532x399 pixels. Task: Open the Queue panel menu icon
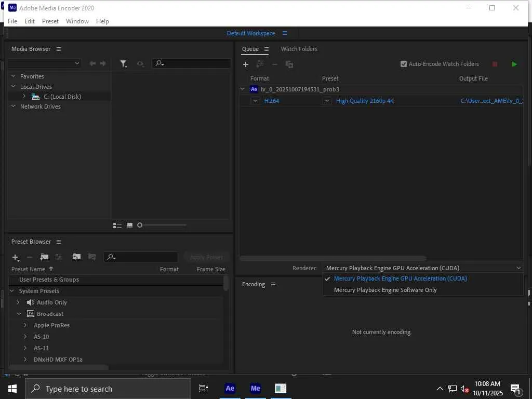(267, 49)
